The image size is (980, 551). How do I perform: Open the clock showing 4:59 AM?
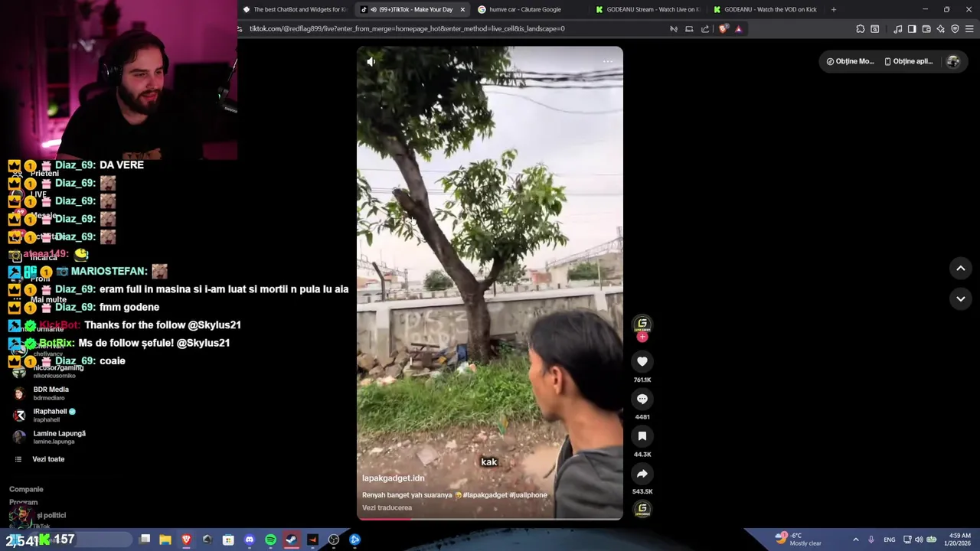pos(959,539)
